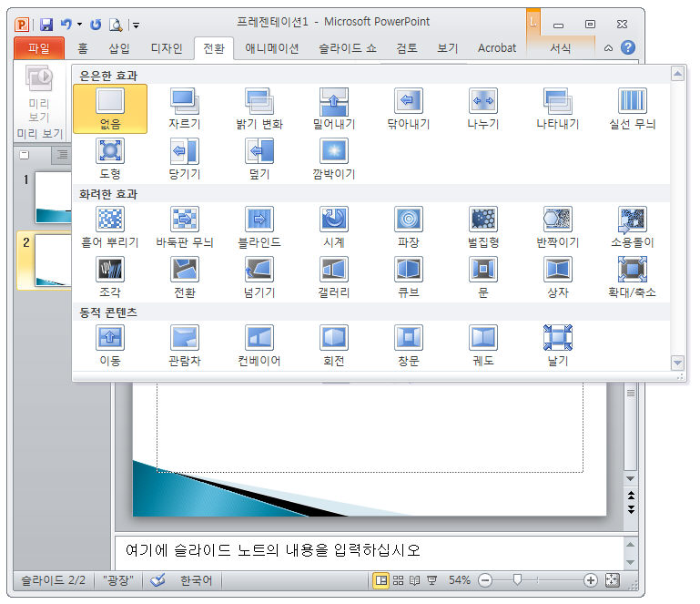Open PowerPoint Help question mark
The height and width of the screenshot is (604, 700).
click(x=628, y=47)
